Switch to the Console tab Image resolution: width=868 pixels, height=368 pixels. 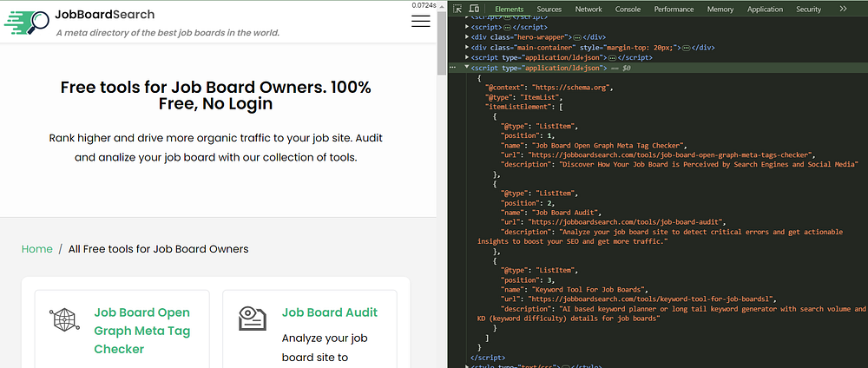point(628,10)
